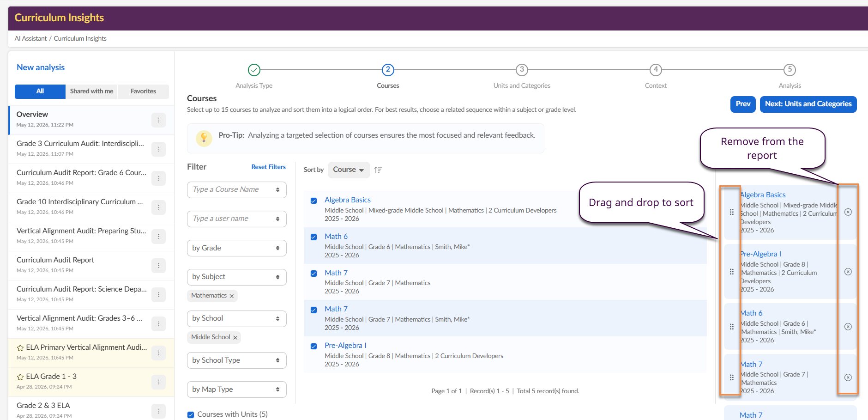
Task: Open the options menu for the Overview analysis
Action: click(x=158, y=120)
